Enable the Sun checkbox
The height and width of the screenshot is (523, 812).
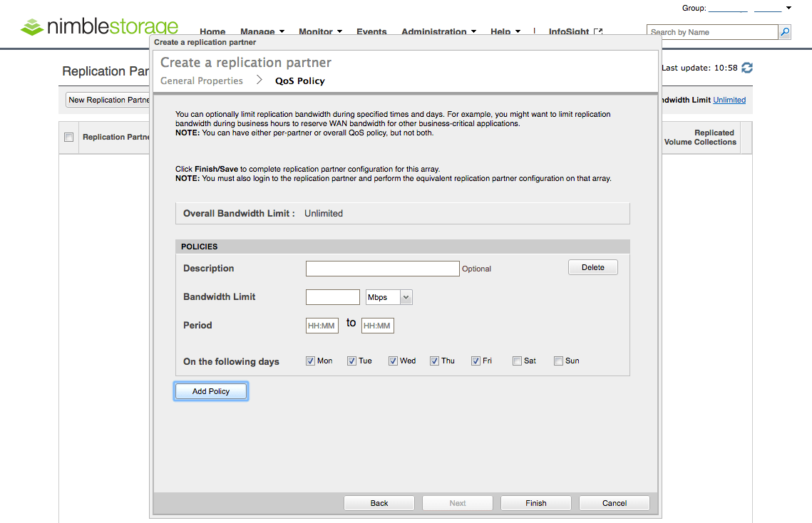[x=558, y=361]
